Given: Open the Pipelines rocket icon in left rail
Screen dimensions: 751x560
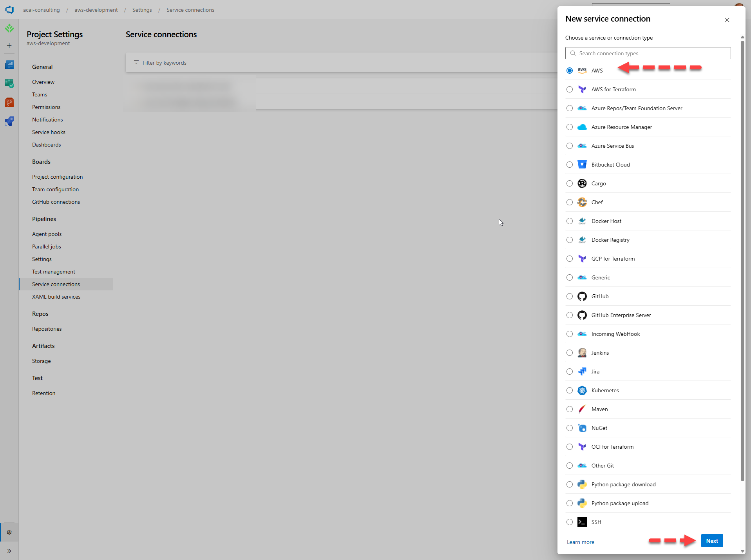Looking at the screenshot, I should click(x=9, y=121).
